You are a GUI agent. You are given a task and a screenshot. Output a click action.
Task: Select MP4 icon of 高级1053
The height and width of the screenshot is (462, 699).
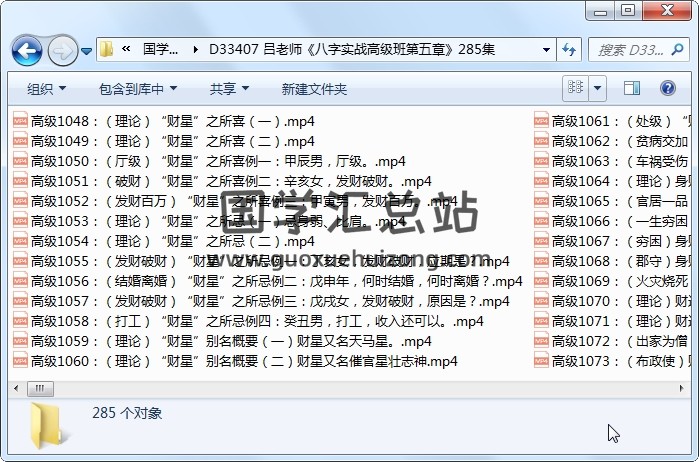coord(20,220)
